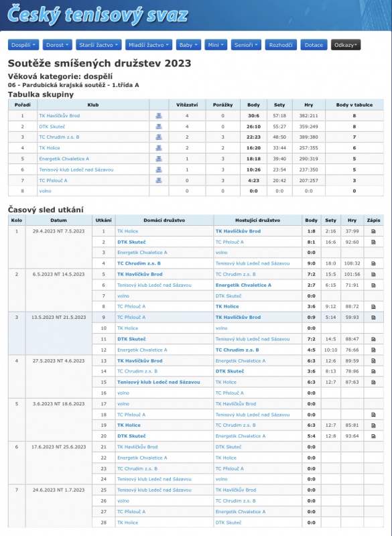Open match report icon for match 8
Screen dimensions: 392x536
click(373, 307)
